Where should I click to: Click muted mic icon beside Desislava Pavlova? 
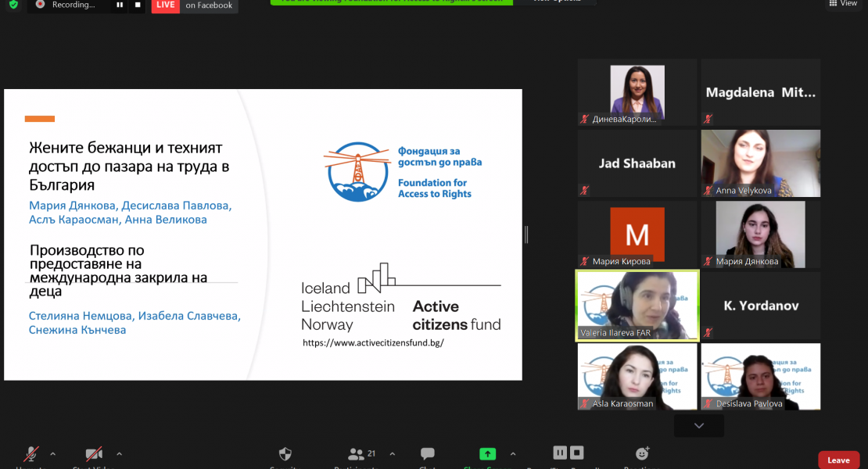pos(708,404)
